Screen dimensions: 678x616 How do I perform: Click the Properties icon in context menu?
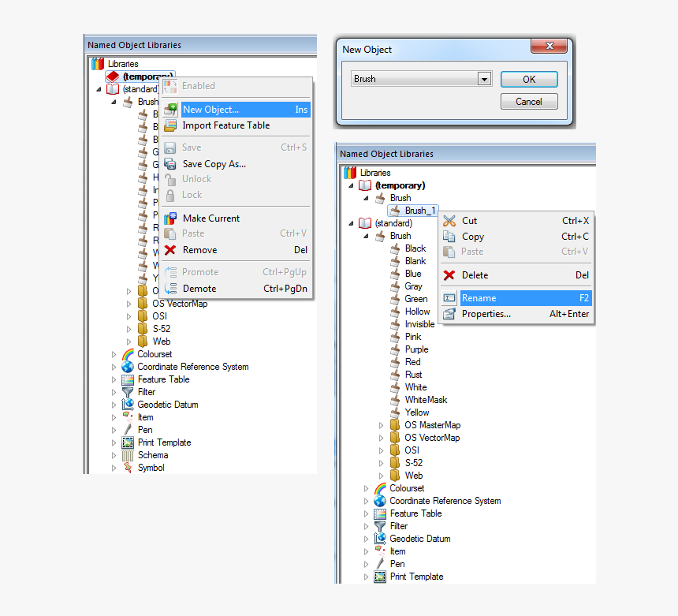point(449,314)
